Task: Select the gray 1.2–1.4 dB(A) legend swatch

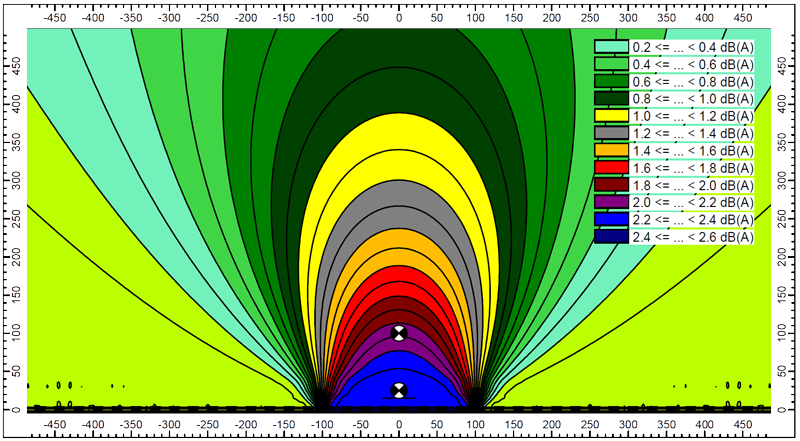Action: coord(610,132)
